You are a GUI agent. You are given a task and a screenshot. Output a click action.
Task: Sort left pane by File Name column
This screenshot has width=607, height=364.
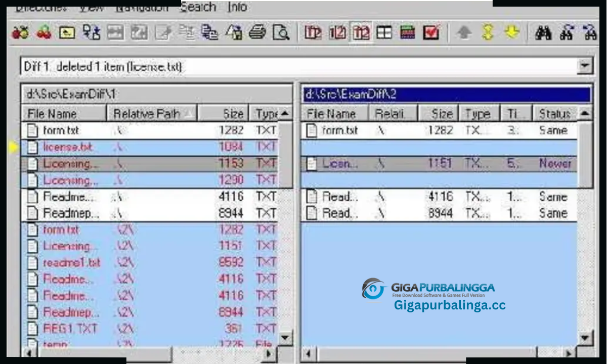coord(64,113)
